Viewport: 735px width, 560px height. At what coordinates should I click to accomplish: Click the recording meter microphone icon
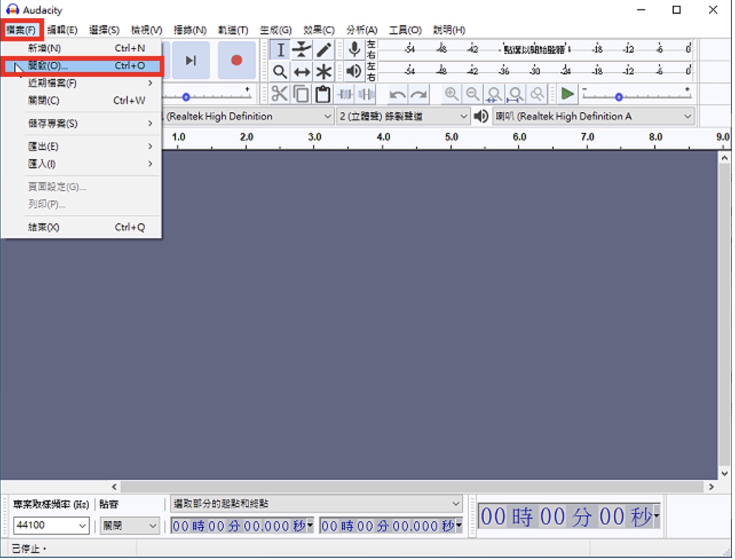pos(355,50)
